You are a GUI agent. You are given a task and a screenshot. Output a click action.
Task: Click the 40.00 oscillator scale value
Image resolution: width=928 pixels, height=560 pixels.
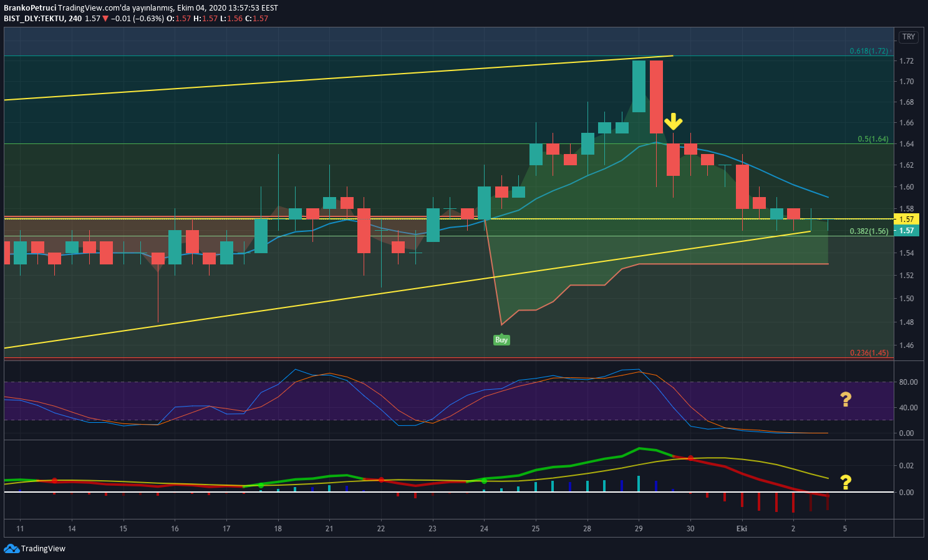(x=908, y=408)
